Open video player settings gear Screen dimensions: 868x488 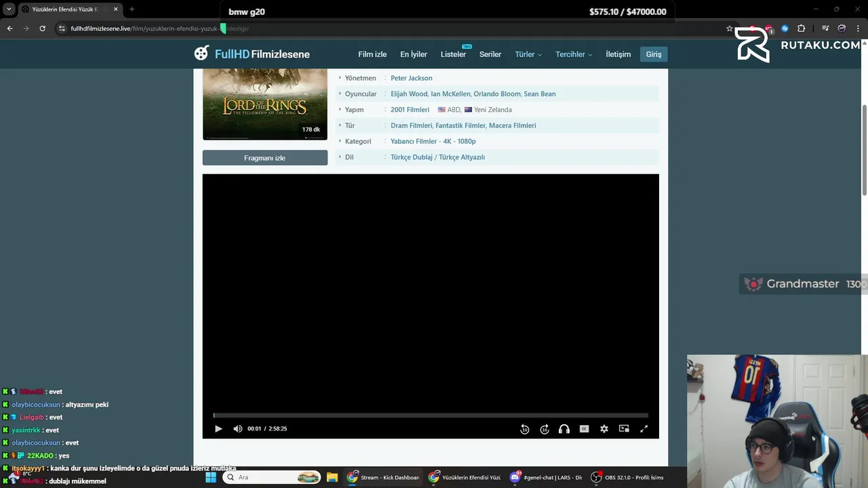604,429
